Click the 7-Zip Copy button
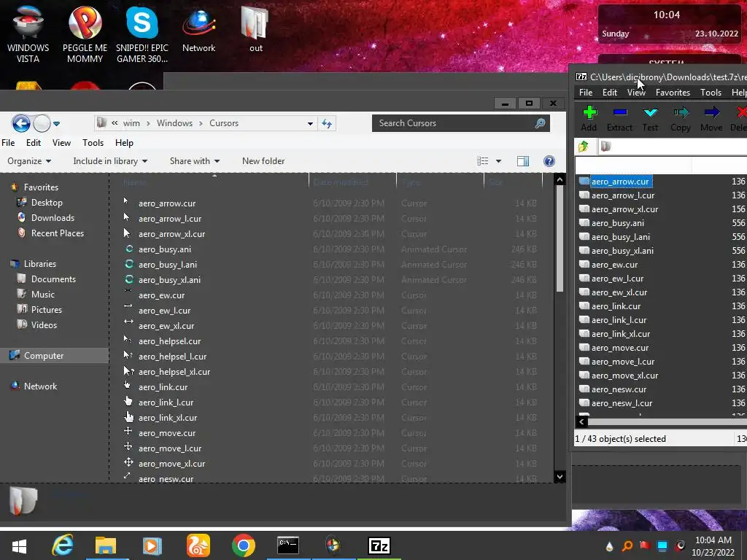 tap(681, 119)
